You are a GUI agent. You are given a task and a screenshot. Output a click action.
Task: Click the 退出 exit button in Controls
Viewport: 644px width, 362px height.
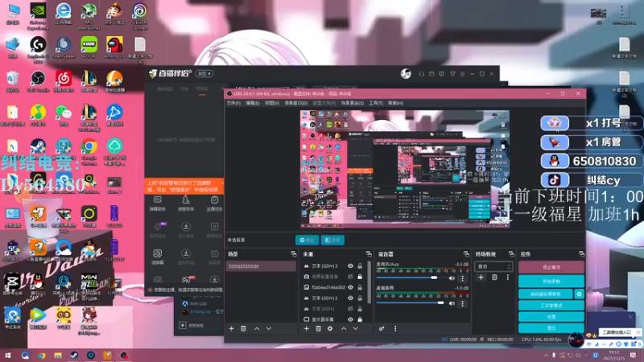pyautogui.click(x=551, y=328)
